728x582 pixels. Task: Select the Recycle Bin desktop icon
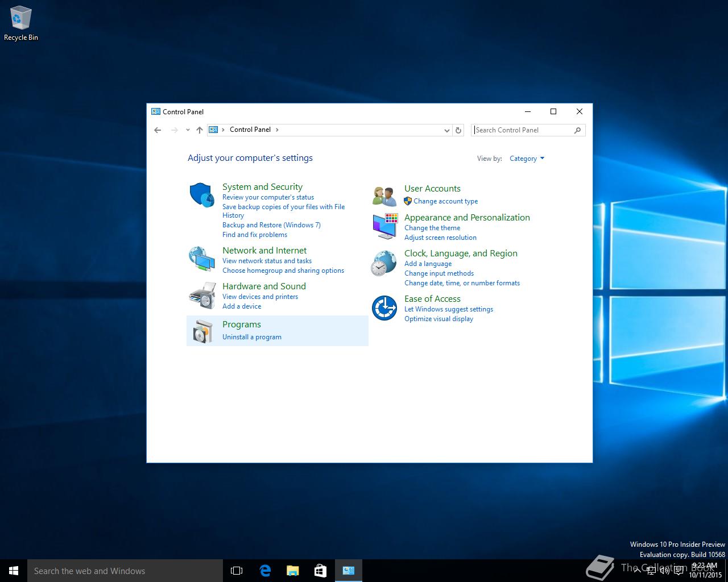click(x=21, y=24)
